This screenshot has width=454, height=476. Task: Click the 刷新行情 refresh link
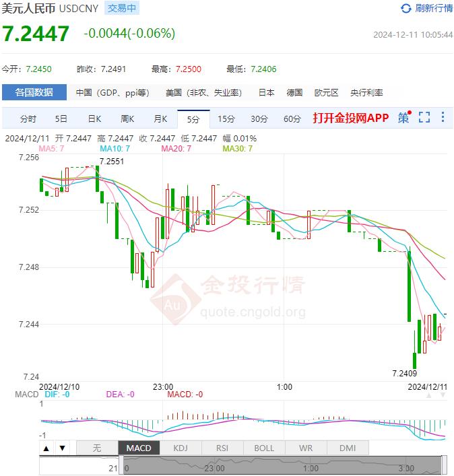click(433, 9)
